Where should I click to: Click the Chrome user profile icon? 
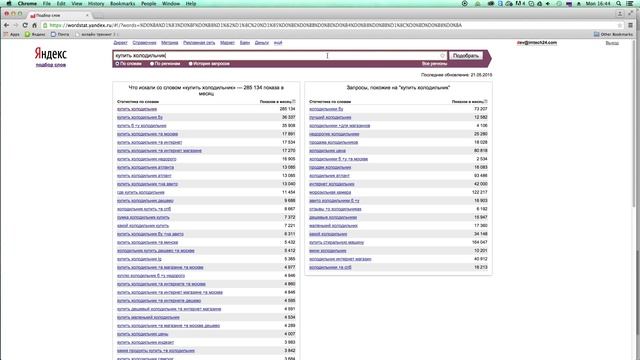(620, 14)
